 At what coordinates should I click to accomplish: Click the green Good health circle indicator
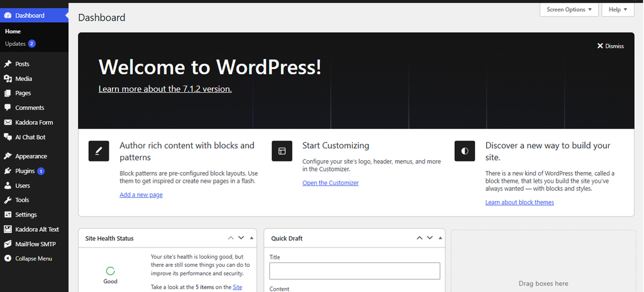click(x=110, y=271)
